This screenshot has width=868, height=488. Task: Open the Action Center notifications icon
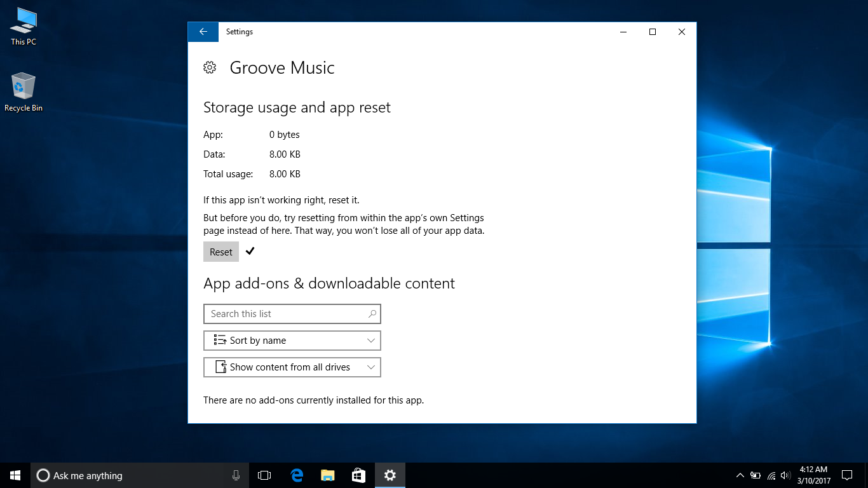[x=846, y=475]
